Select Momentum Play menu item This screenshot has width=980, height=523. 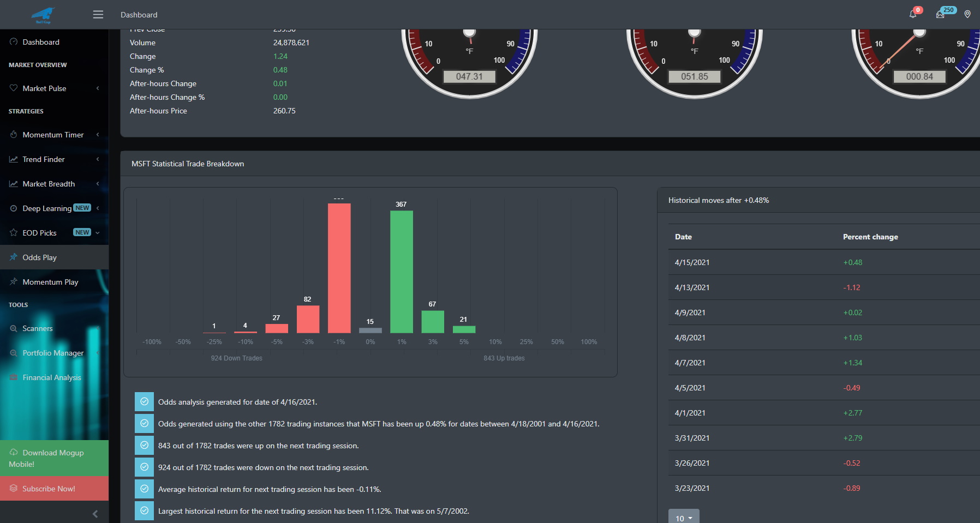click(54, 282)
